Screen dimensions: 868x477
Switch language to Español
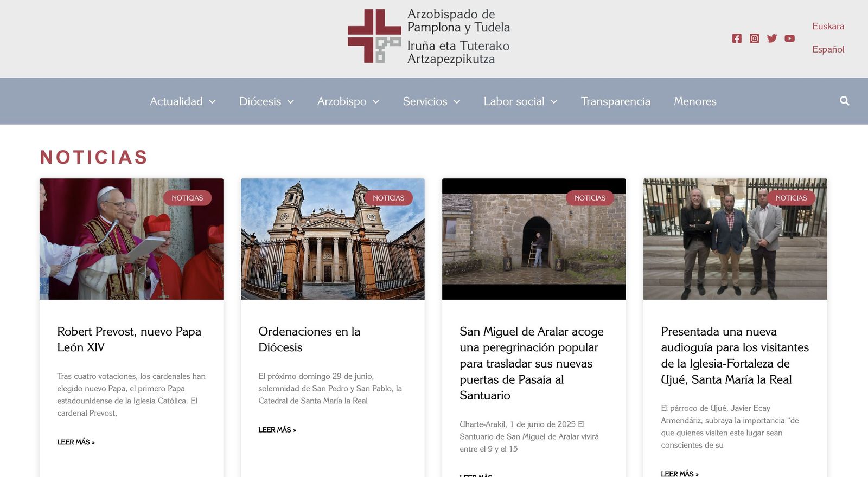(x=828, y=49)
